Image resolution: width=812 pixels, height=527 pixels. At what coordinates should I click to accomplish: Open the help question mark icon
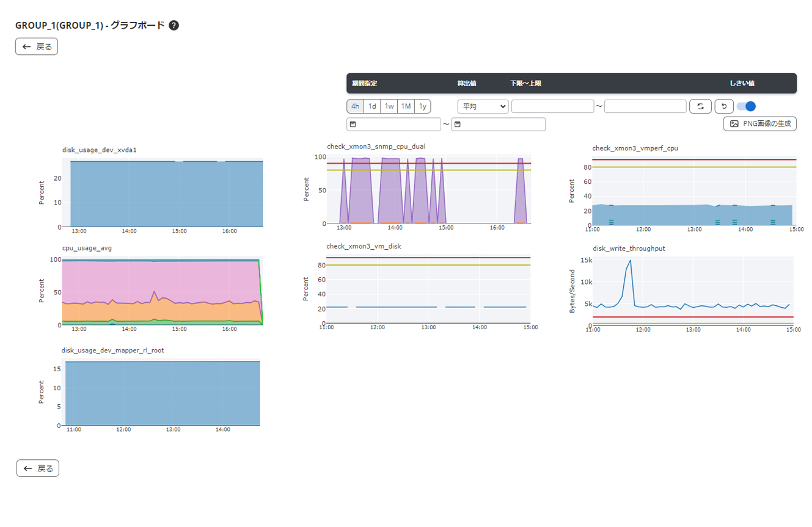point(174,26)
